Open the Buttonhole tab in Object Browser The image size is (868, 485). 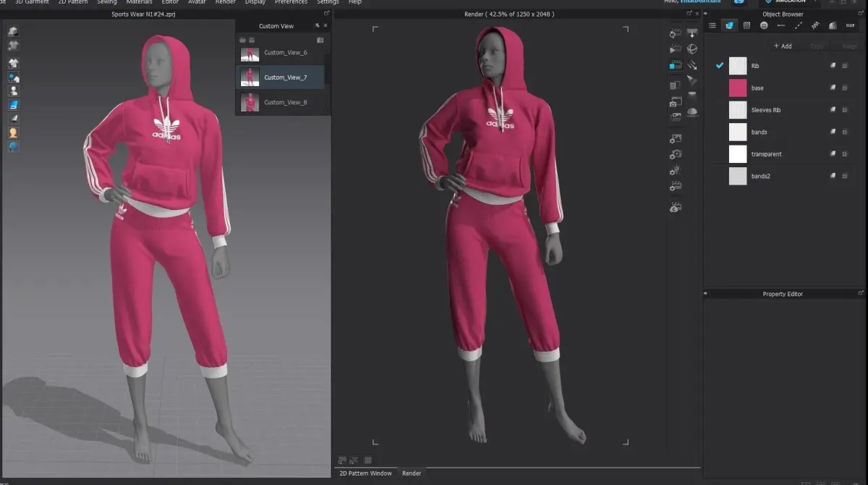(781, 25)
